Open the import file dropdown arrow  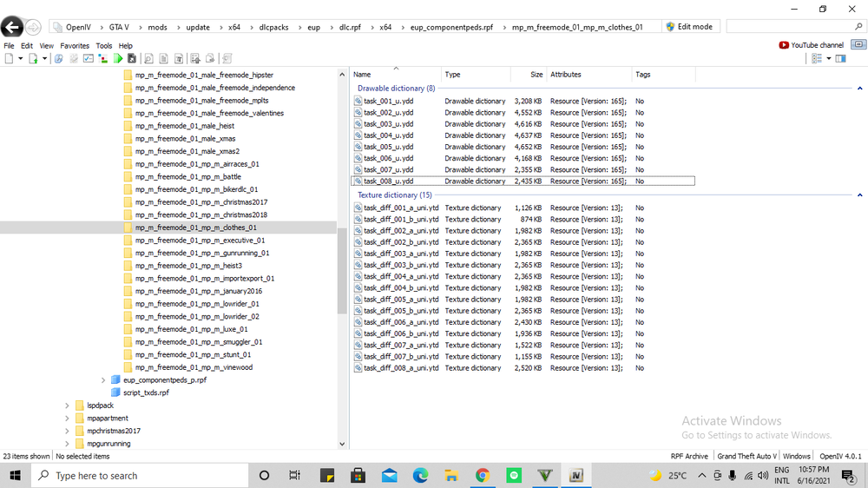[x=45, y=59]
